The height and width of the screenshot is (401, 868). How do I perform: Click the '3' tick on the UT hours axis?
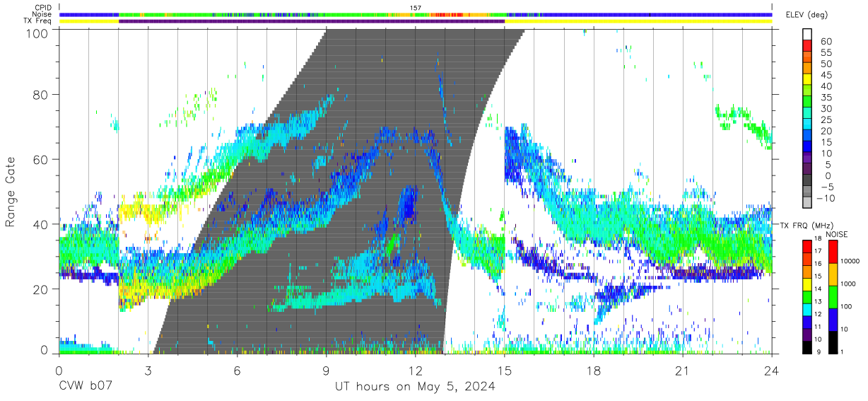coord(148,370)
